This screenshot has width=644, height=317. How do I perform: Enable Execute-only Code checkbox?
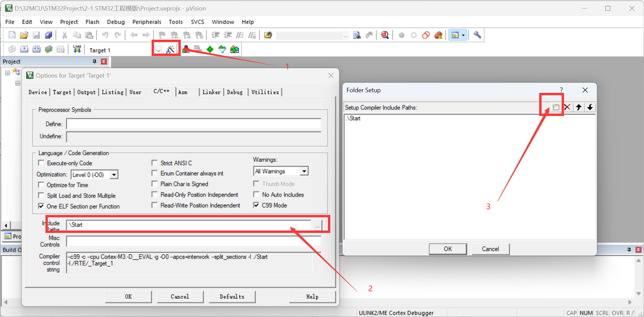[x=41, y=163]
